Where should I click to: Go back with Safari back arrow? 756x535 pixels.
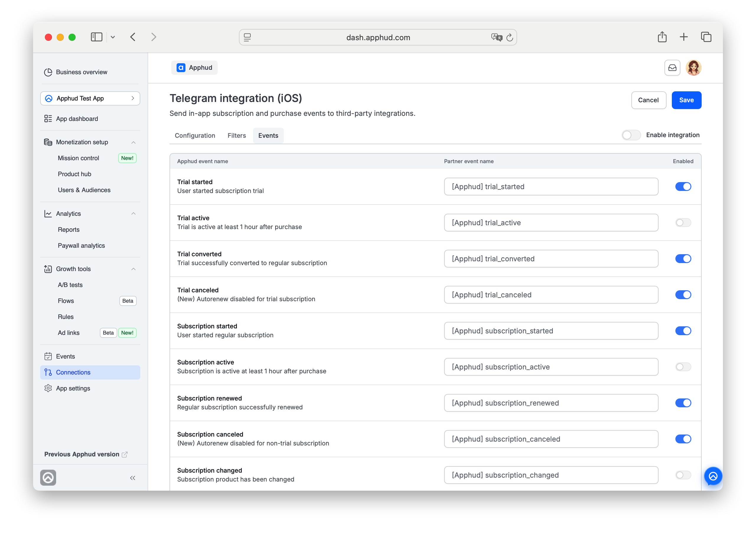pos(133,37)
